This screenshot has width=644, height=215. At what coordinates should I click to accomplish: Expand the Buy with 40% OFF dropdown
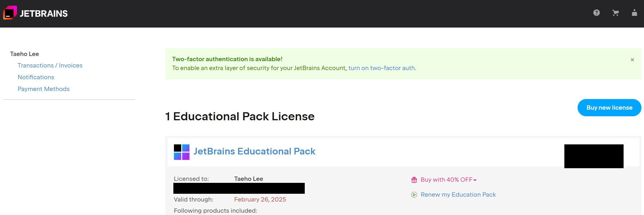click(x=448, y=180)
